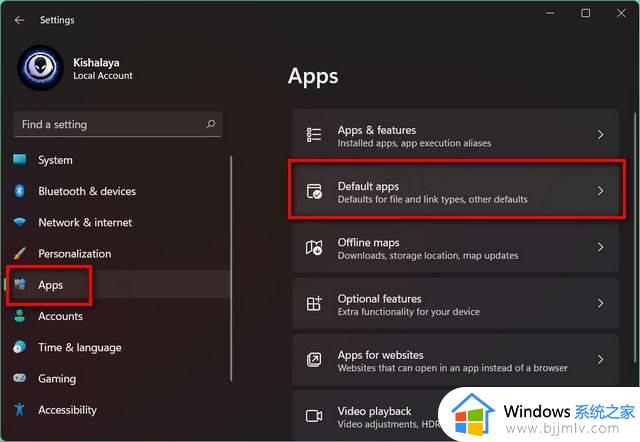Viewport: 640px width, 442px height.
Task: Click the sidebar vertical scrollbar
Action: (231, 268)
